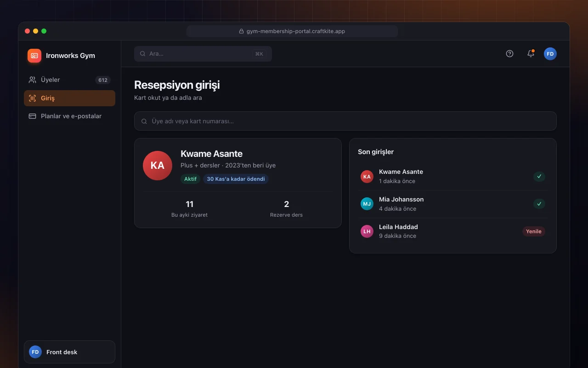
Task: Click the lock icon in address bar
Action: [242, 31]
